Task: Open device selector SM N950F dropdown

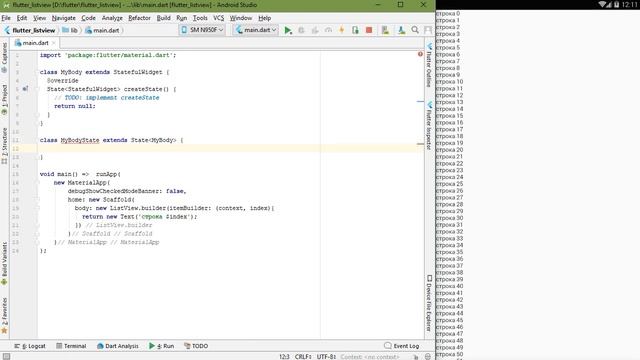Action: (202, 30)
